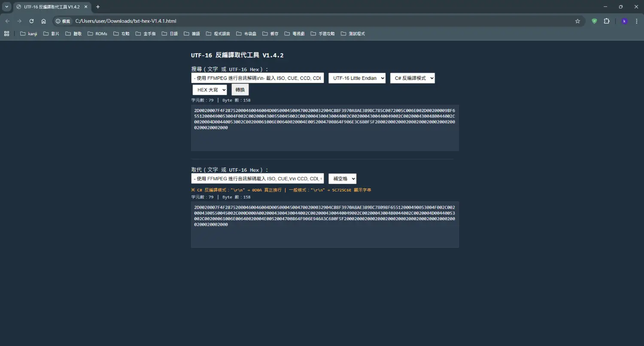Expand the tab search chevron button
The width and height of the screenshot is (644, 346).
pyautogui.click(x=6, y=7)
